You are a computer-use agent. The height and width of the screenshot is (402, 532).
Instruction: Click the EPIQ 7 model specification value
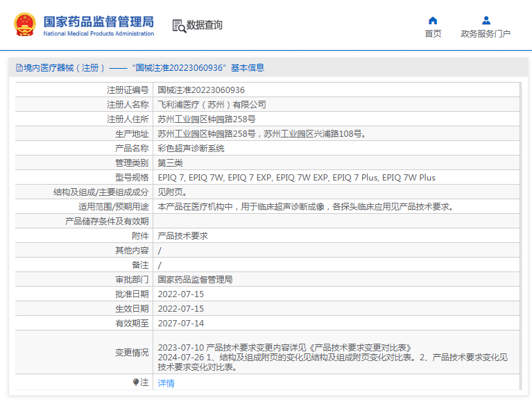click(297, 178)
